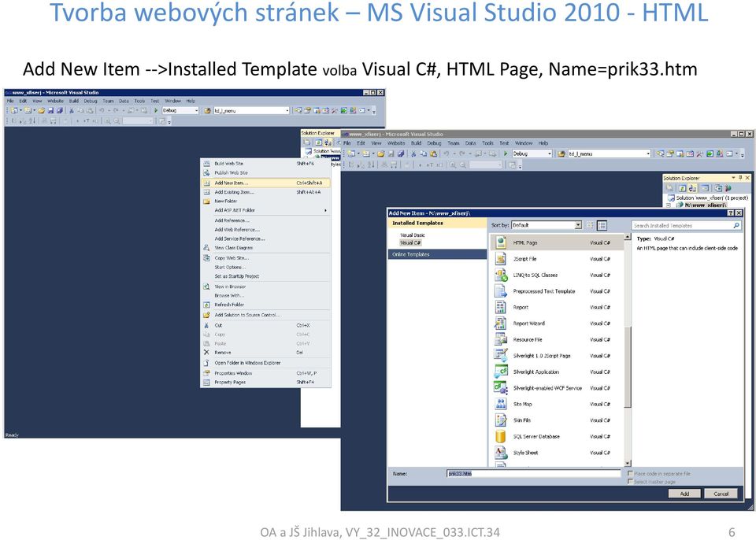Click Solution 'www_xfiserj' (1 project) row
The height and width of the screenshot is (540, 756).
708,198
